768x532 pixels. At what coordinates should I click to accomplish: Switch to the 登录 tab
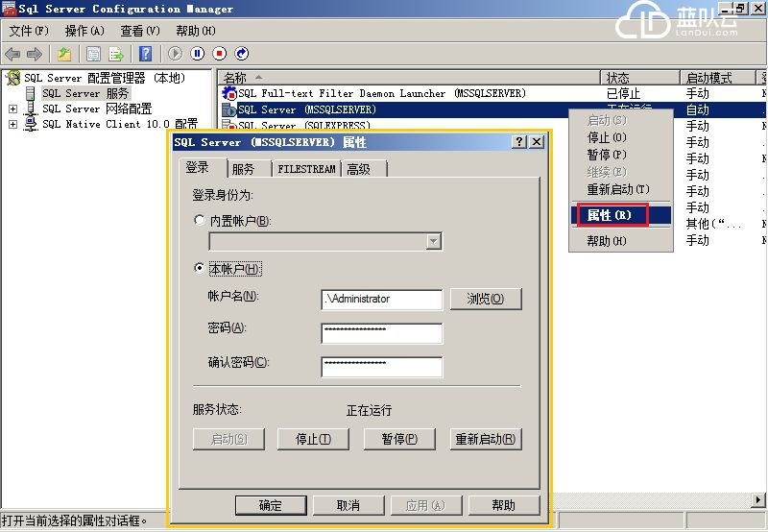[x=202, y=167]
